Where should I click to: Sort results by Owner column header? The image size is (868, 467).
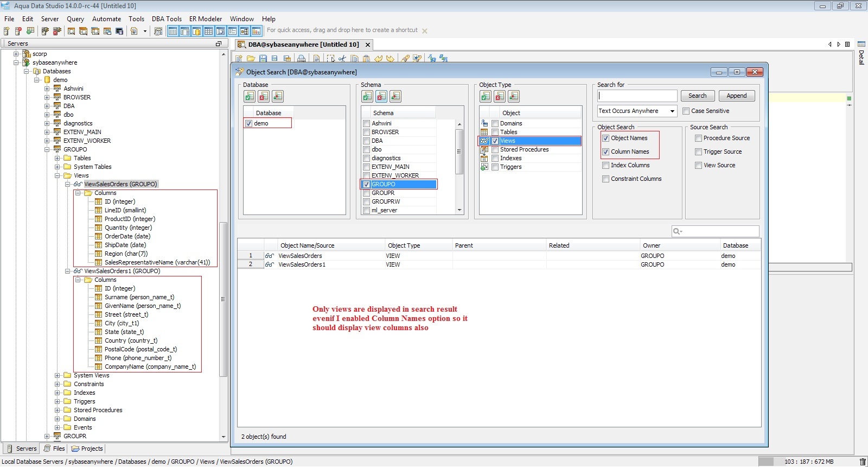pyautogui.click(x=679, y=245)
